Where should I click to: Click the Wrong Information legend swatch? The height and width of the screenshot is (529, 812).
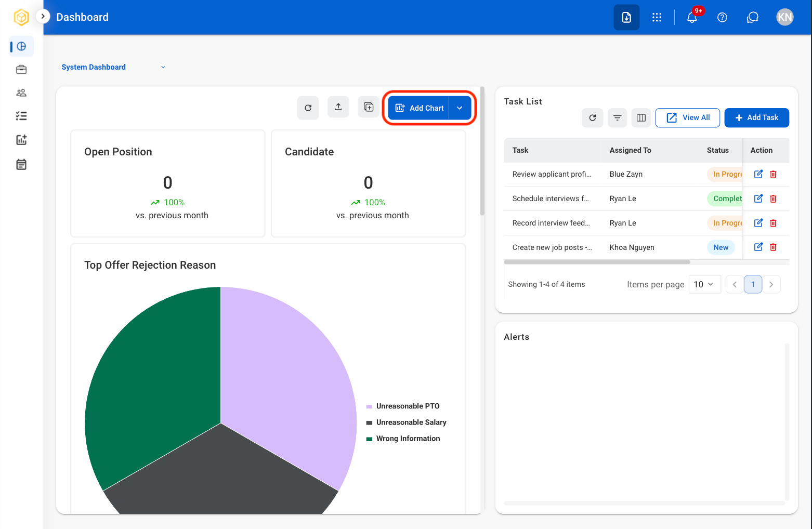[369, 439]
